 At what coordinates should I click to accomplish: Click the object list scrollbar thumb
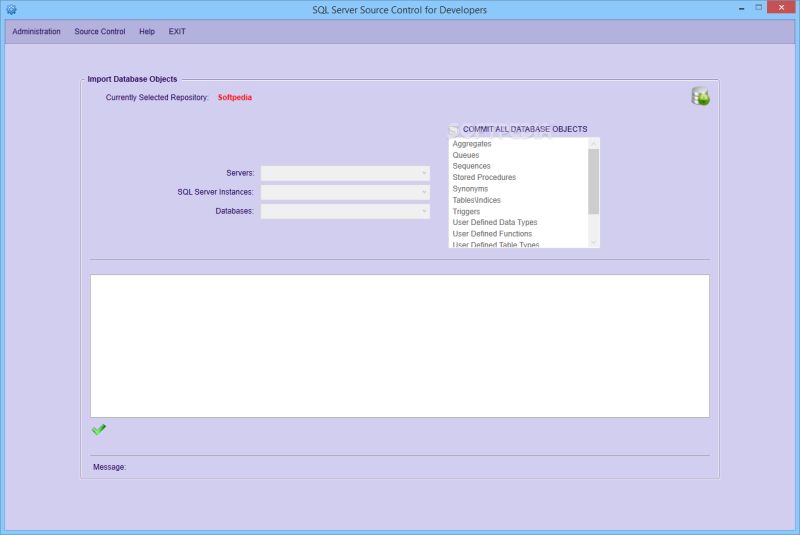tap(593, 182)
